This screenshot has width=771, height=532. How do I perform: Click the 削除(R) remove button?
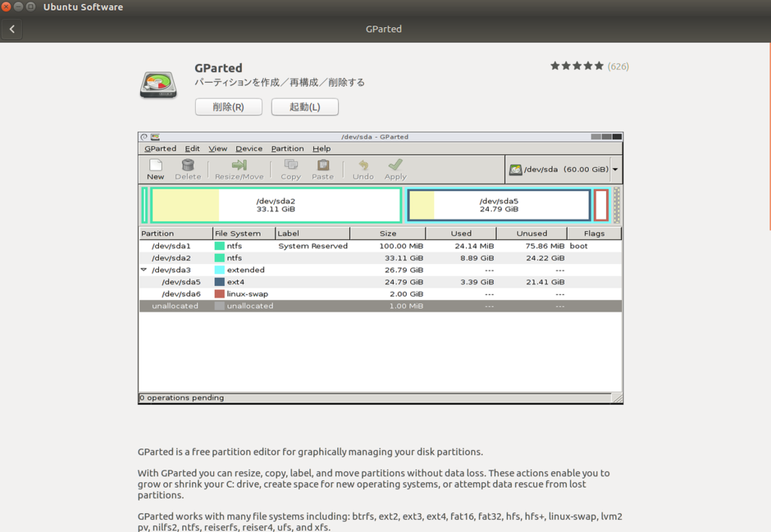229,107
